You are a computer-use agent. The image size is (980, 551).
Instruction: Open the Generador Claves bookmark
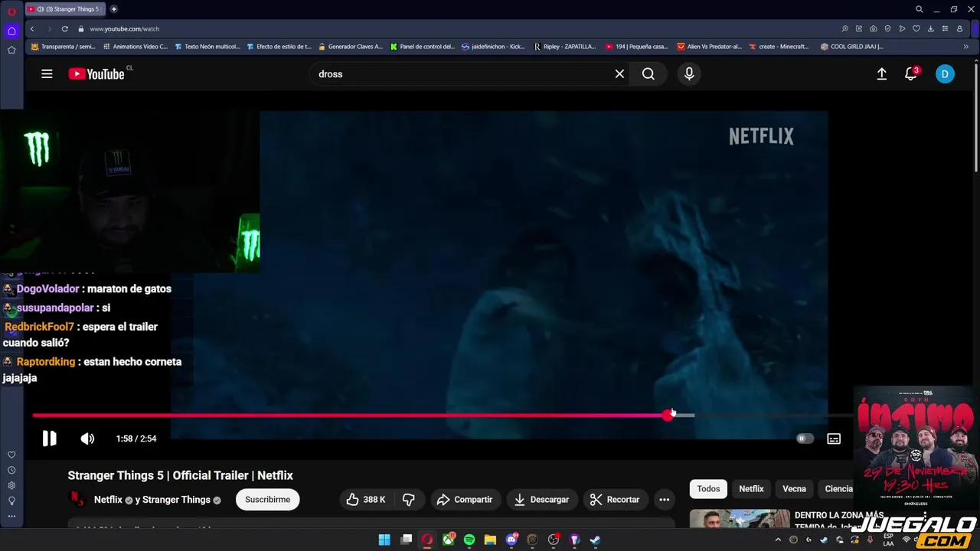pos(350,47)
